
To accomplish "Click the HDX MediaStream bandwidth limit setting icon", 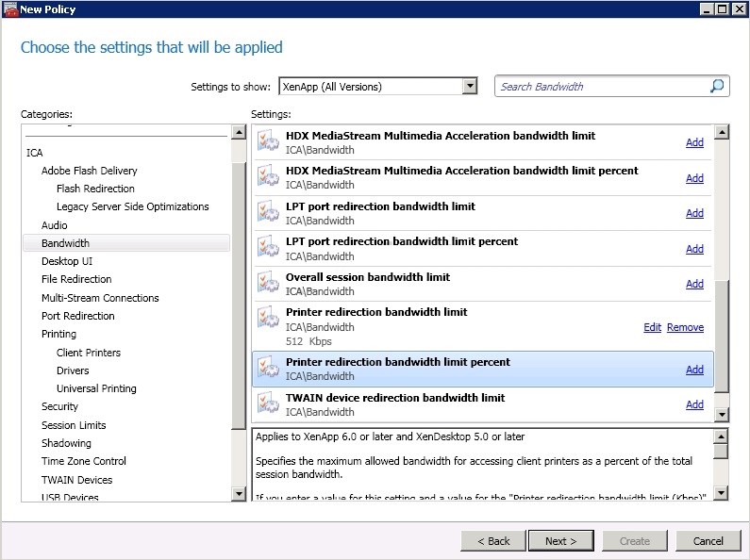I will pyautogui.click(x=268, y=141).
